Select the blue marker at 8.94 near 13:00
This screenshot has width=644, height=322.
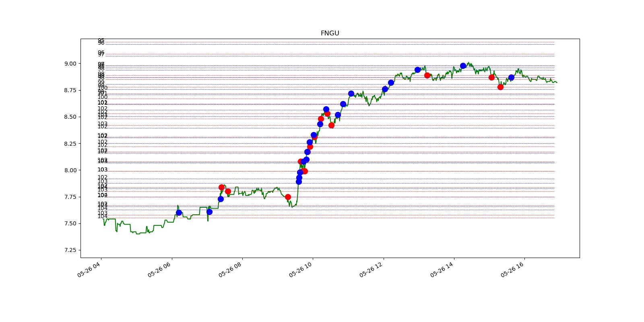(417, 70)
